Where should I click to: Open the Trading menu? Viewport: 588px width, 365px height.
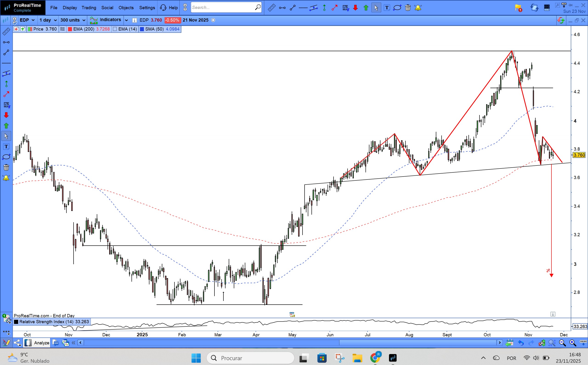point(89,8)
